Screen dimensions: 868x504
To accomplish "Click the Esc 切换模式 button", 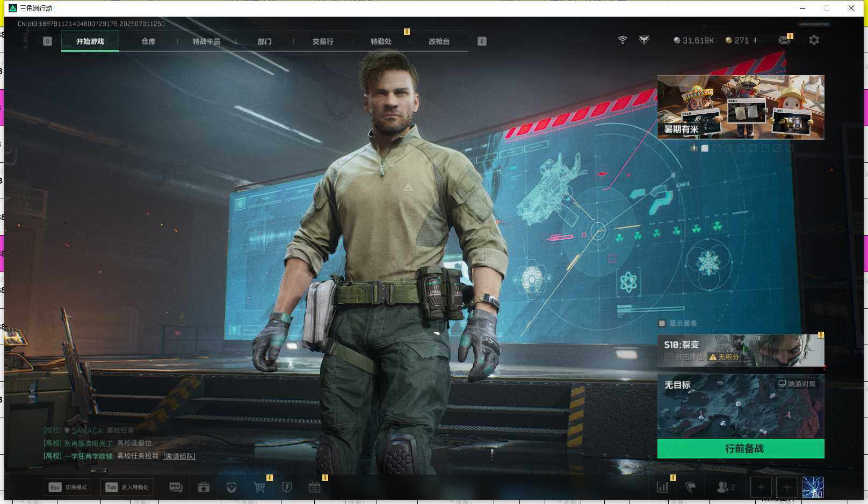I will tap(69, 487).
